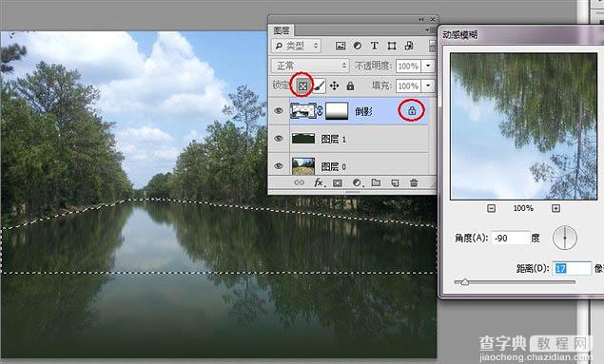The width and height of the screenshot is (604, 364).
Task: Open the layers panel flyout menu
Action: click(428, 29)
